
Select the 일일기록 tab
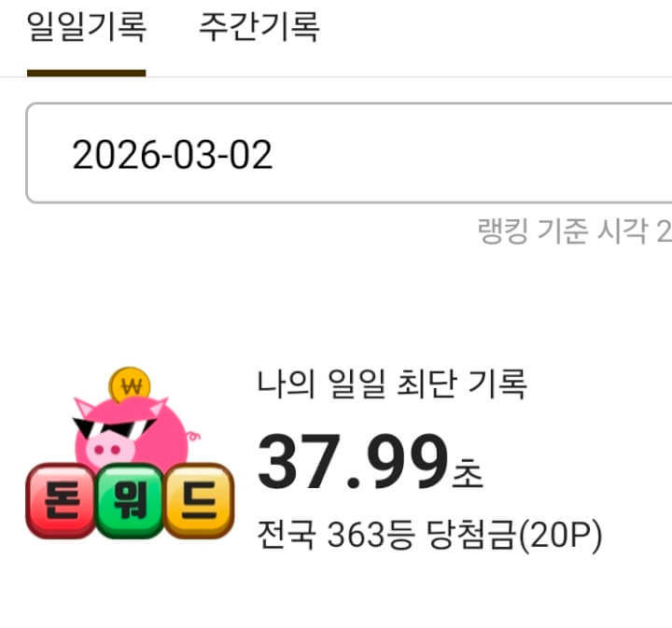(87, 26)
